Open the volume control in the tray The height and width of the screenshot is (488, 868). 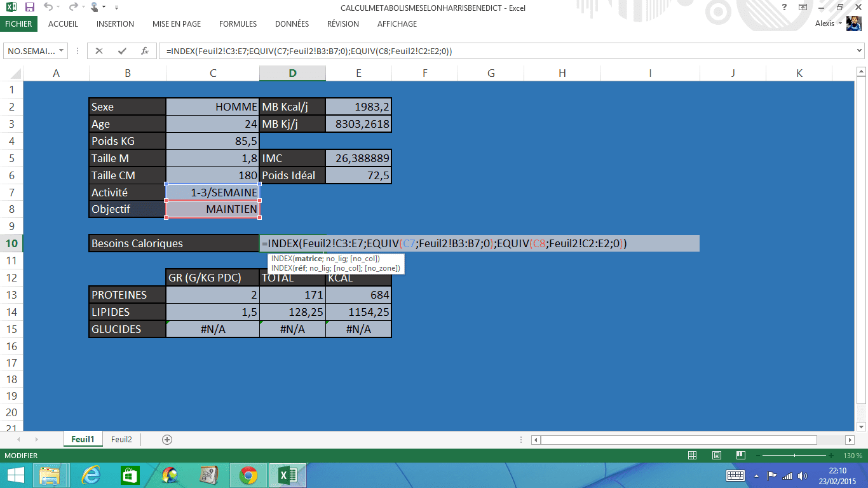coord(803,475)
